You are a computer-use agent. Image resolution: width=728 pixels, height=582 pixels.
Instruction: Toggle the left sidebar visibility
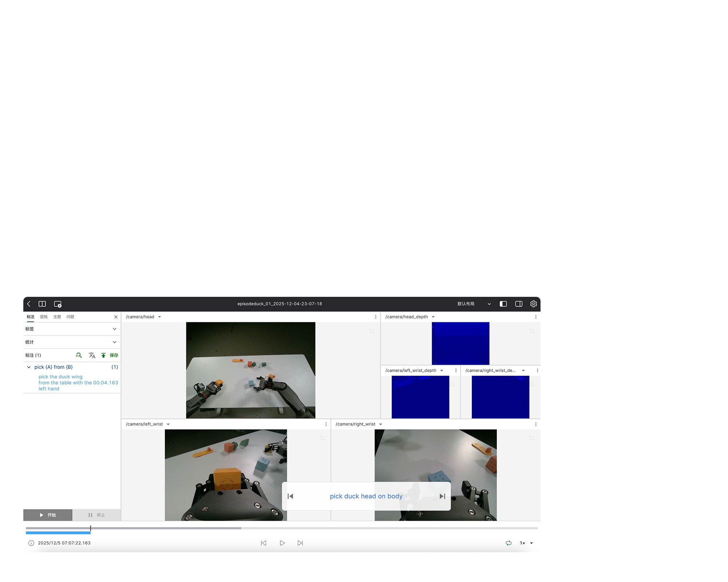coord(503,304)
